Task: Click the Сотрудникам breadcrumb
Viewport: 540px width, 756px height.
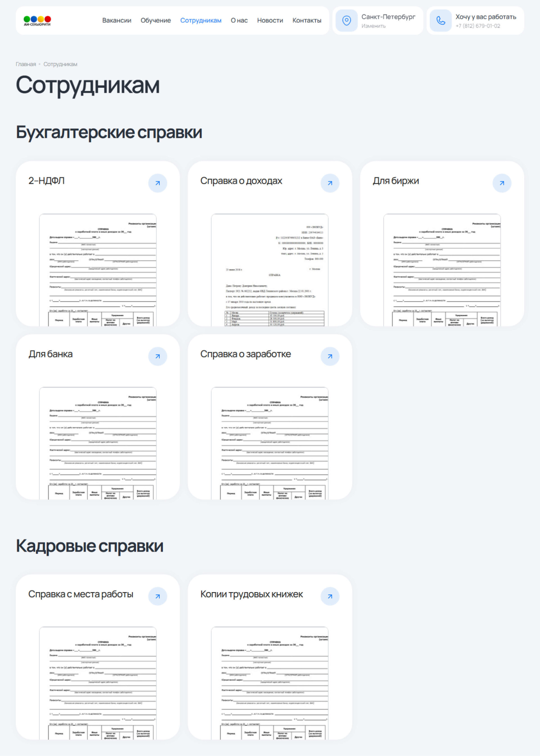Action: tap(60, 64)
